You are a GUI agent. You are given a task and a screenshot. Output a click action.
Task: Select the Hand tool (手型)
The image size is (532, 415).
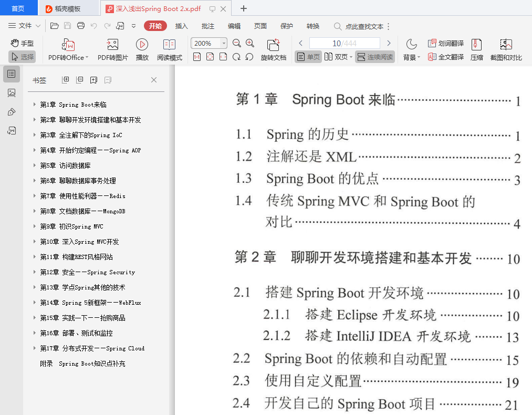23,43
